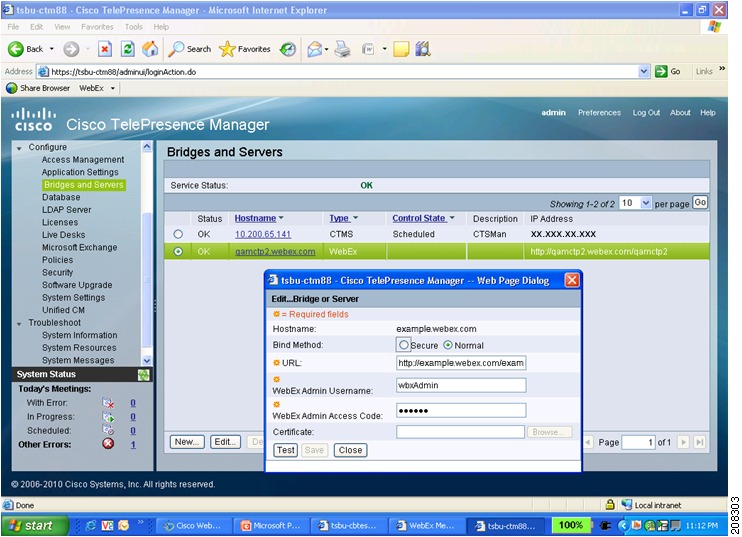Viewport: 742px width, 537px height.
Task: Click the New... button
Action: (x=187, y=442)
